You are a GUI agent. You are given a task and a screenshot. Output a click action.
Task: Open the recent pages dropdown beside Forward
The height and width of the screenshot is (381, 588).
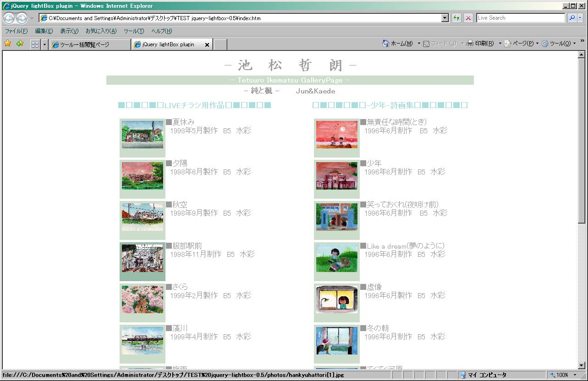click(x=32, y=18)
